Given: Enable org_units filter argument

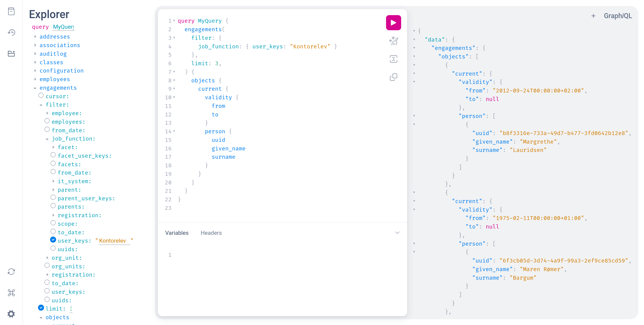Looking at the screenshot, I should [x=47, y=266].
